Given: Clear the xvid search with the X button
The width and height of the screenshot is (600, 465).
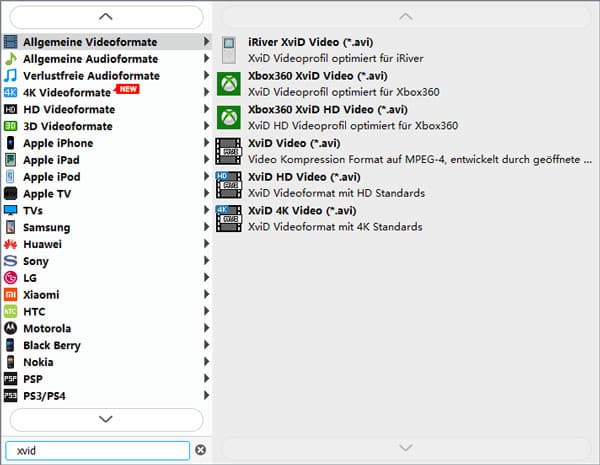Looking at the screenshot, I should 201,450.
